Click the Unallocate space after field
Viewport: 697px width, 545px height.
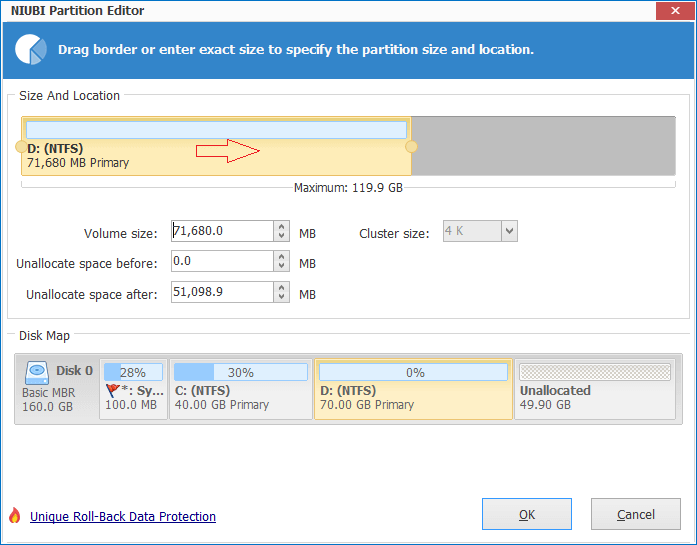point(221,291)
